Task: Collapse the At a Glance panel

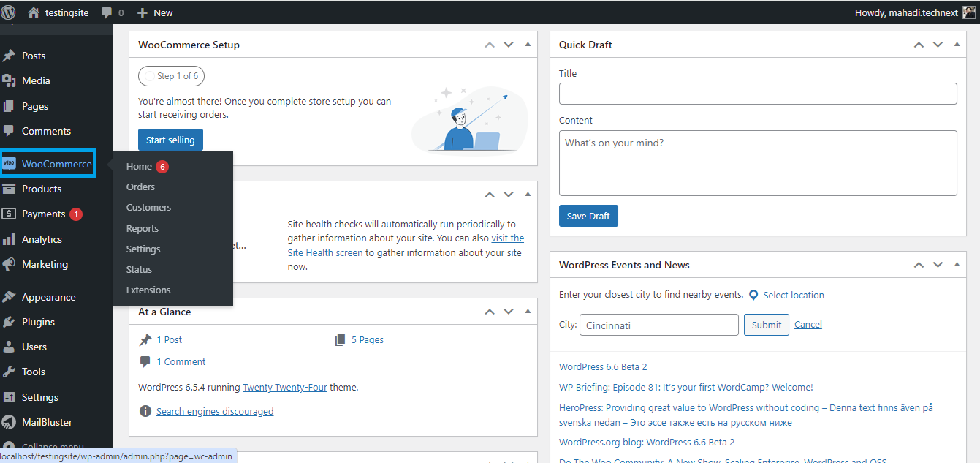Action: tap(528, 312)
